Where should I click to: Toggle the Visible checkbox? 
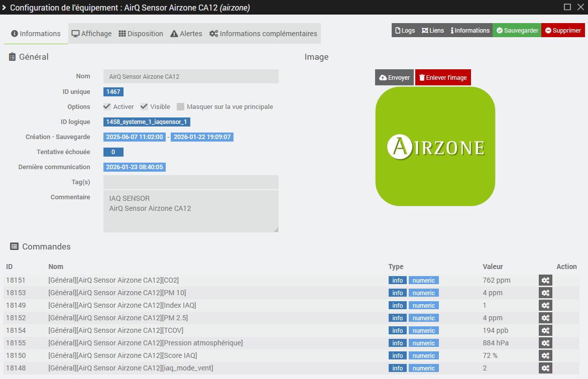(x=144, y=106)
